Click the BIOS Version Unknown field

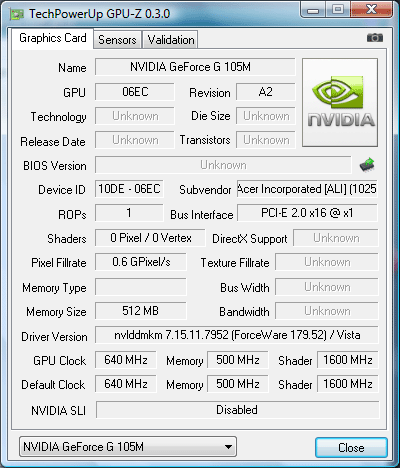point(223,165)
